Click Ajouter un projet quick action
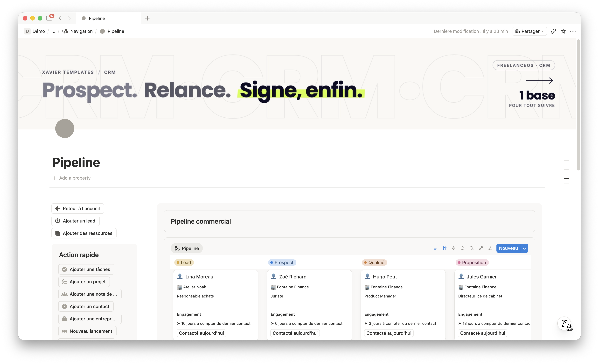Image resolution: width=599 pixels, height=364 pixels. [x=84, y=282]
